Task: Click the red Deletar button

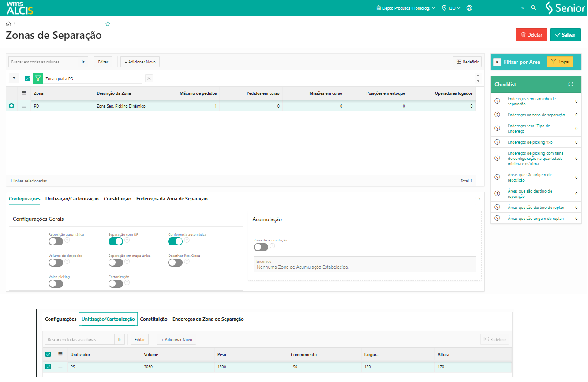Action: pos(531,35)
